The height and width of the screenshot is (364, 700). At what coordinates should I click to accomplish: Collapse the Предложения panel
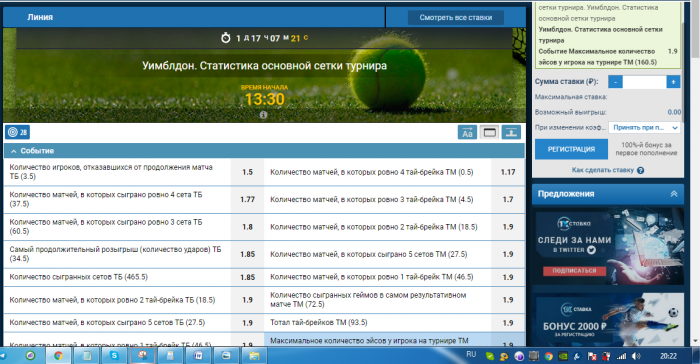coord(674,194)
